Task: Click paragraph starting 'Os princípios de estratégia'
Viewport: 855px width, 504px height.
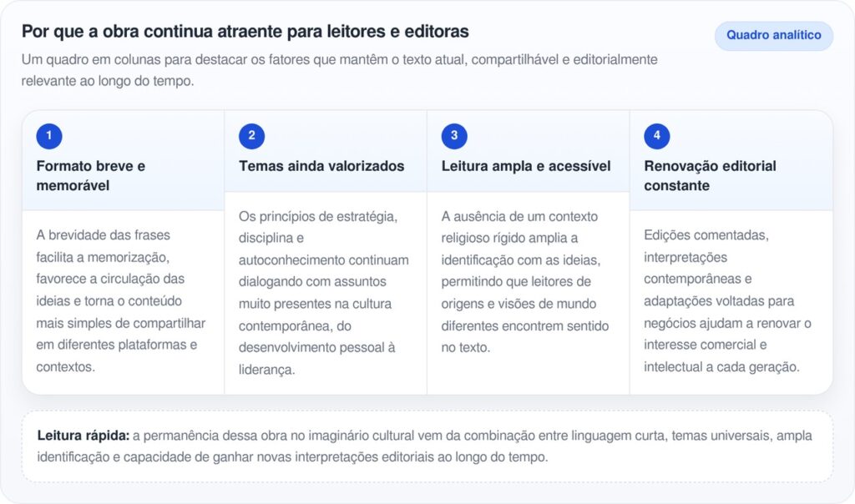Action: point(324,292)
